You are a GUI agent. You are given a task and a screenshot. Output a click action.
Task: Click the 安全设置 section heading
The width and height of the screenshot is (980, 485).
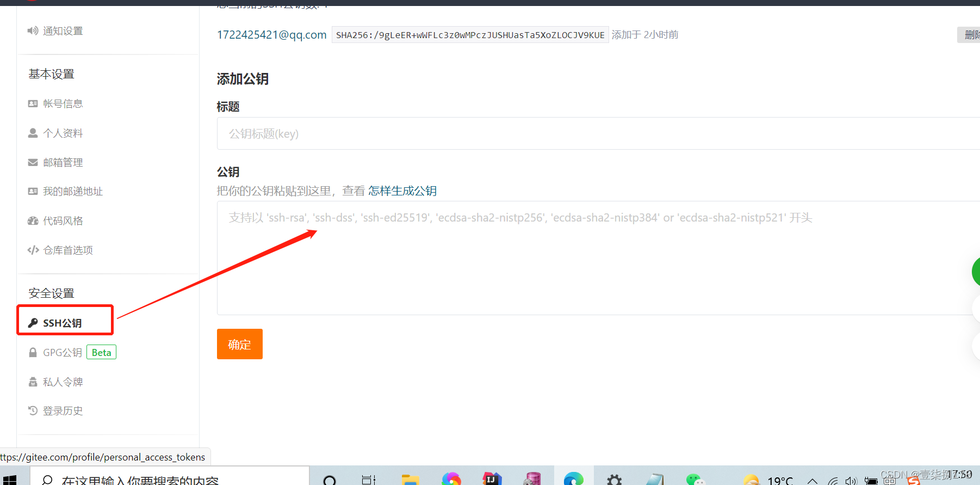point(51,293)
